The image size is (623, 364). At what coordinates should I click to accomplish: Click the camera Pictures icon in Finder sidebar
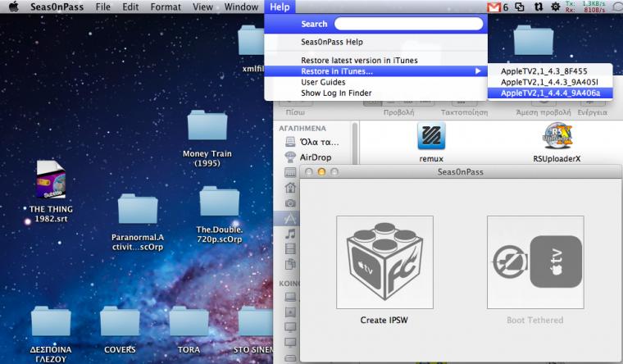point(290,203)
